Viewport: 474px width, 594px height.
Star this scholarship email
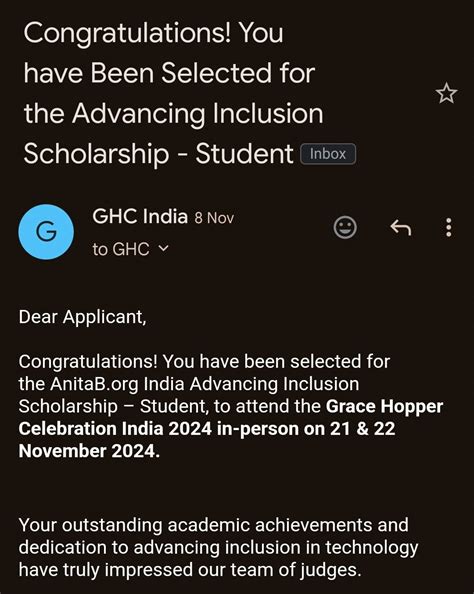(446, 93)
